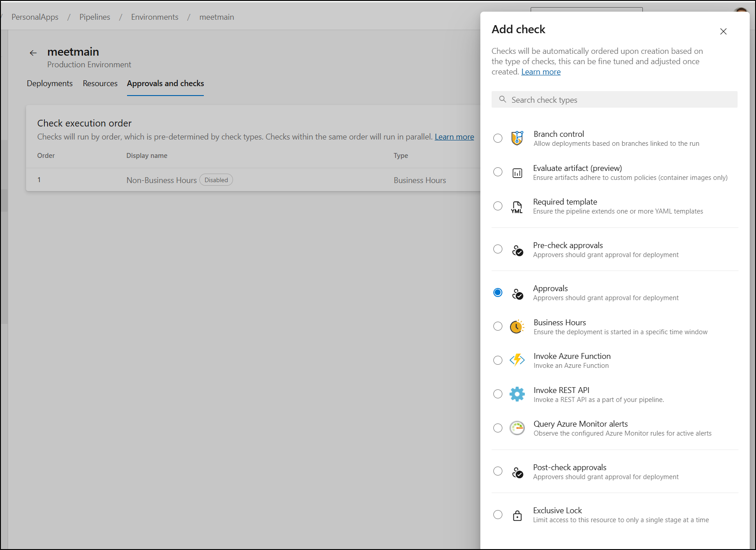Click the Approvals person-check icon
Viewport: 756px width, 550px height.
coord(518,294)
